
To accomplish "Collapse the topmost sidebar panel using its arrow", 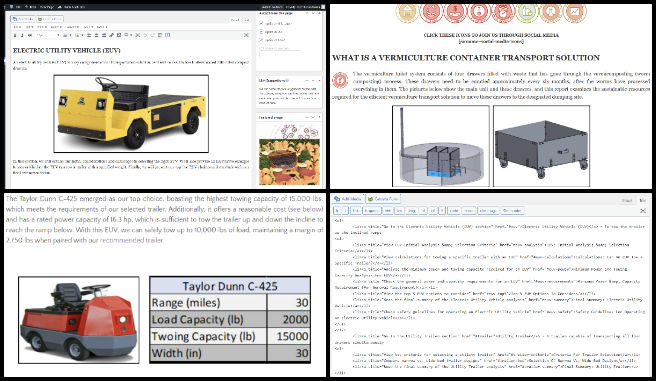I will click(319, 13).
